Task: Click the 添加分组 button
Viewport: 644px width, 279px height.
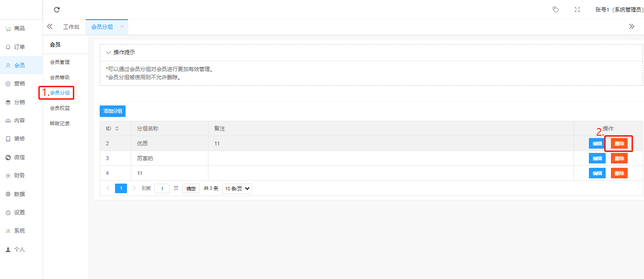Action: click(x=113, y=111)
